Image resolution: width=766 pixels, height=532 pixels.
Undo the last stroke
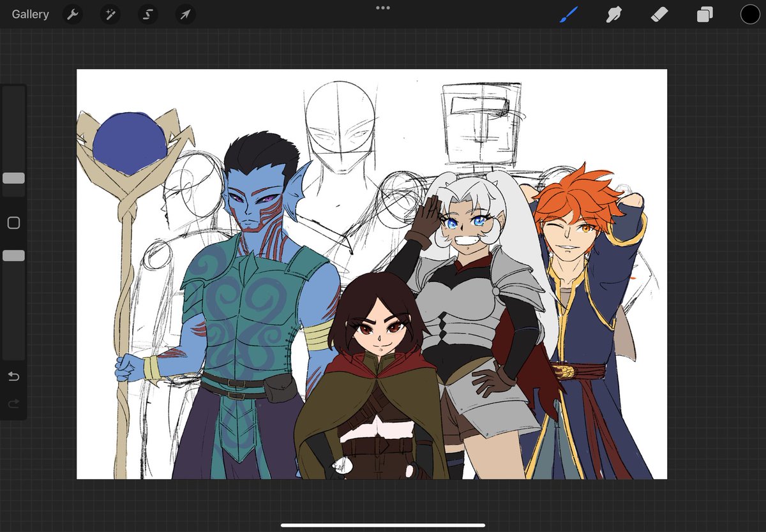(x=13, y=376)
